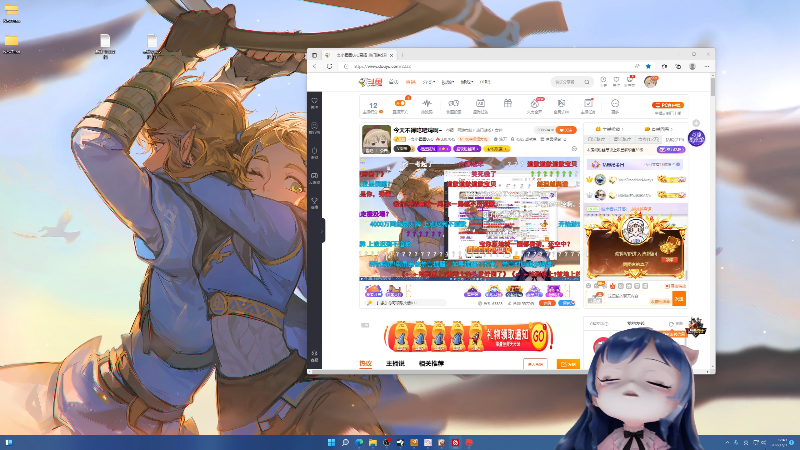The image size is (800, 450).
Task: Click the orange pill button at toolbar right end
Action: pos(668,105)
